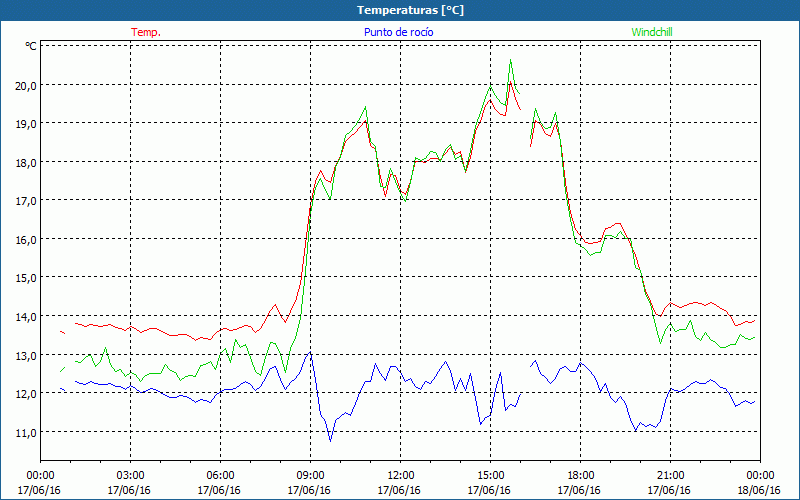Click the 17/06/16 date under 12:00
The width and height of the screenshot is (800, 500).
point(399,490)
